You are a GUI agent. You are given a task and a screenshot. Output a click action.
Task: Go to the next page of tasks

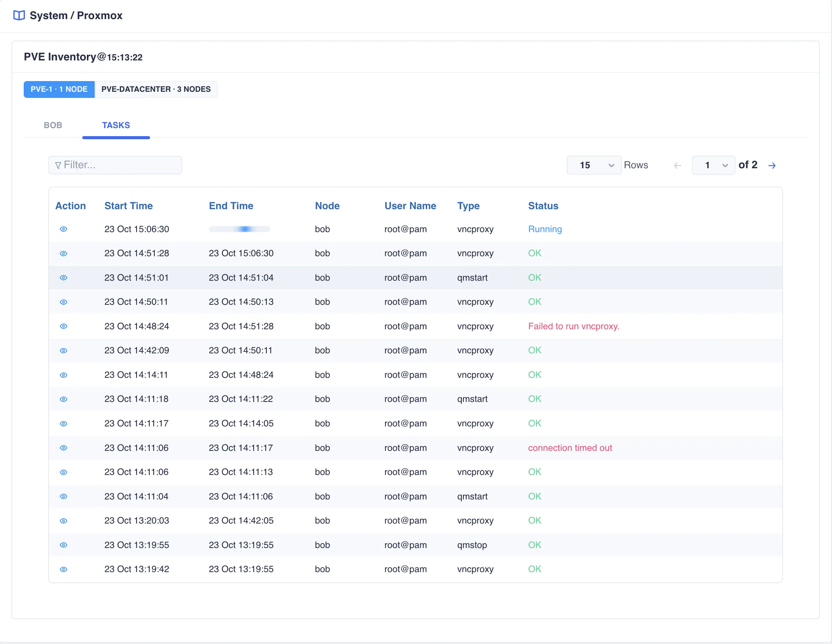point(772,165)
